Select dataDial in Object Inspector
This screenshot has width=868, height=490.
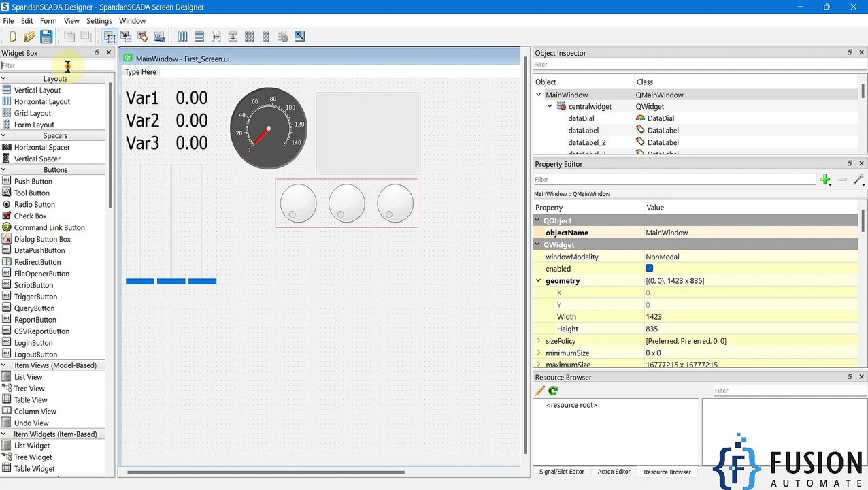(581, 118)
